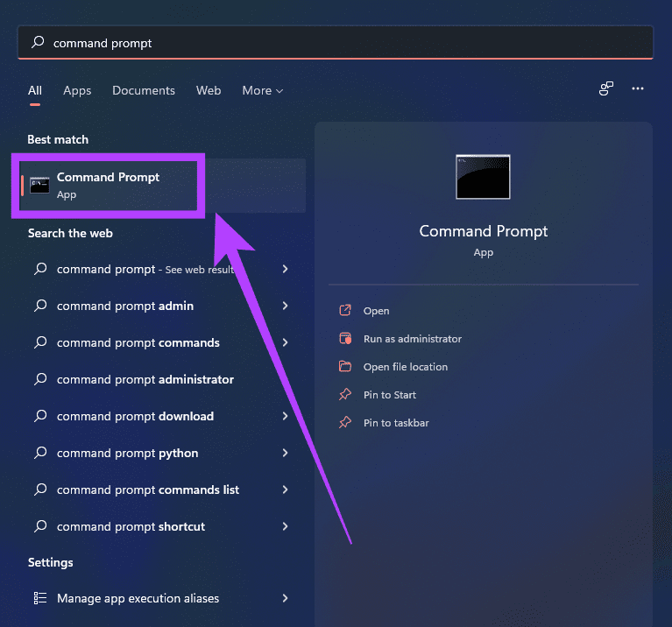
Task: Choose Run as administrator
Action: (413, 339)
